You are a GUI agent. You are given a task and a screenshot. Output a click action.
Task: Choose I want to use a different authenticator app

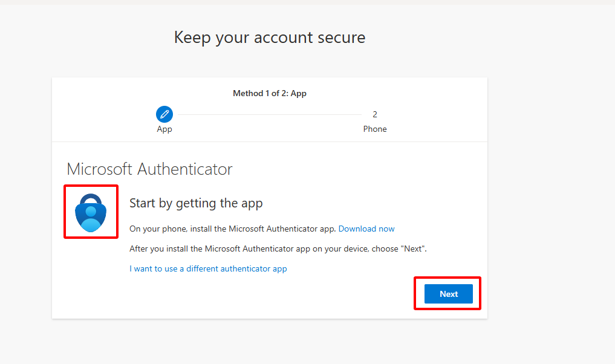[208, 268]
